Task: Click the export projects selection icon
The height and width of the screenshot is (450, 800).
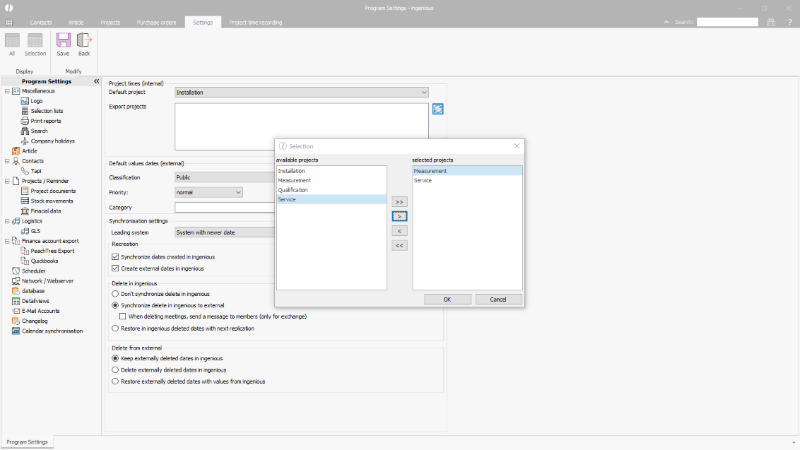Action: [x=438, y=109]
